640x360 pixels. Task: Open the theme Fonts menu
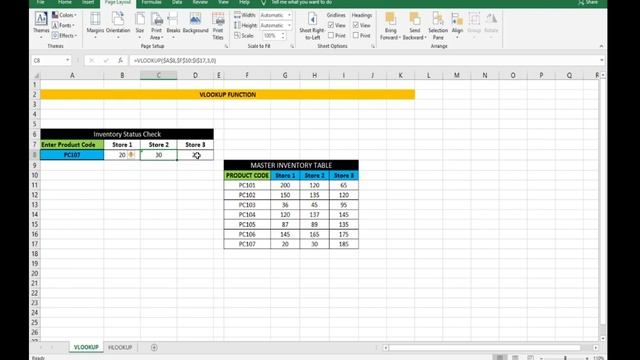pyautogui.click(x=63, y=25)
